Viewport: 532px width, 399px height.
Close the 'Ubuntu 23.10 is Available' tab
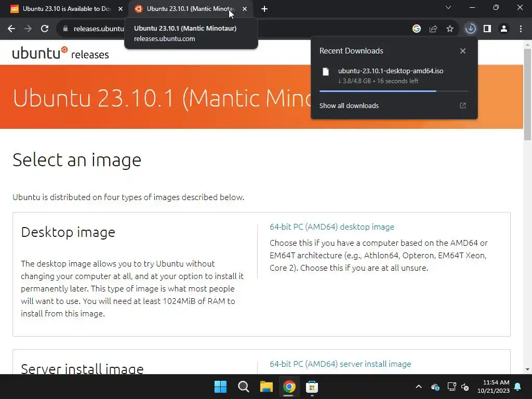tap(121, 9)
